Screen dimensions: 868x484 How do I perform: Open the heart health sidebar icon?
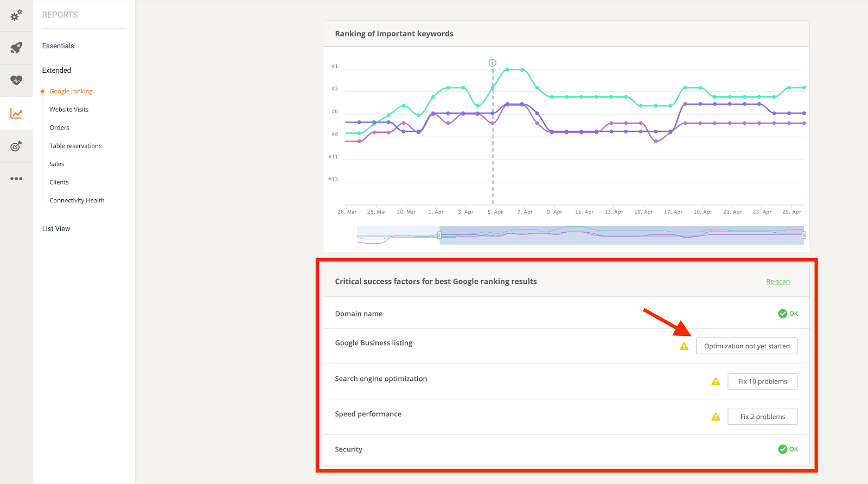pyautogui.click(x=16, y=80)
